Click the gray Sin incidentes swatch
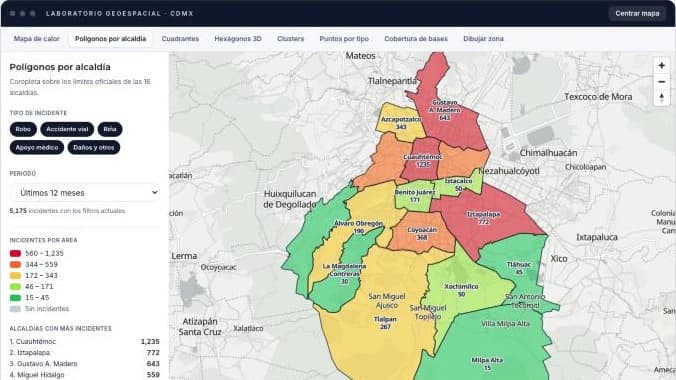This screenshot has width=676, height=380. tap(15, 309)
